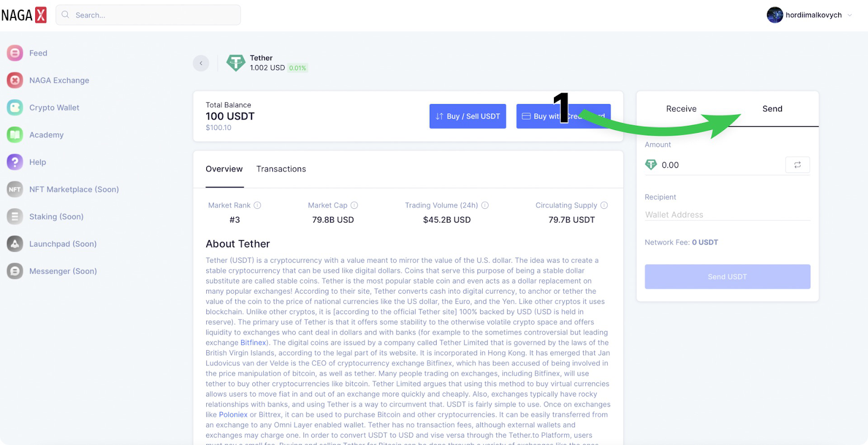Screen dimensions: 868x445
Task: Click the Search box at top
Action: [x=148, y=15]
